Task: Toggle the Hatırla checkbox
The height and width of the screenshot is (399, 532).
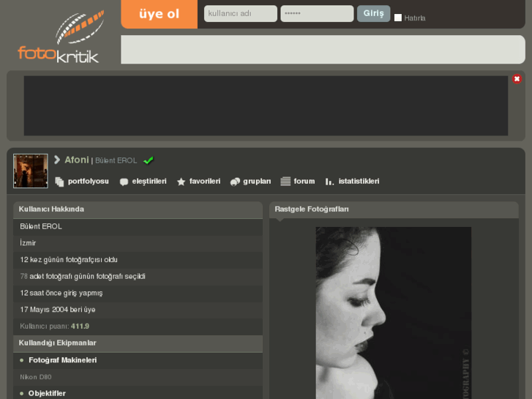Action: point(398,18)
